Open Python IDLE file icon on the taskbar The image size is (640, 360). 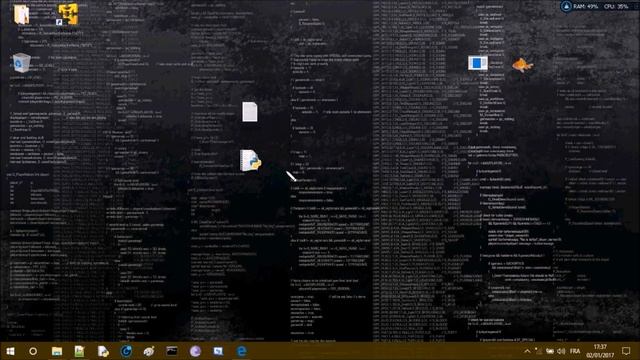[103, 351]
